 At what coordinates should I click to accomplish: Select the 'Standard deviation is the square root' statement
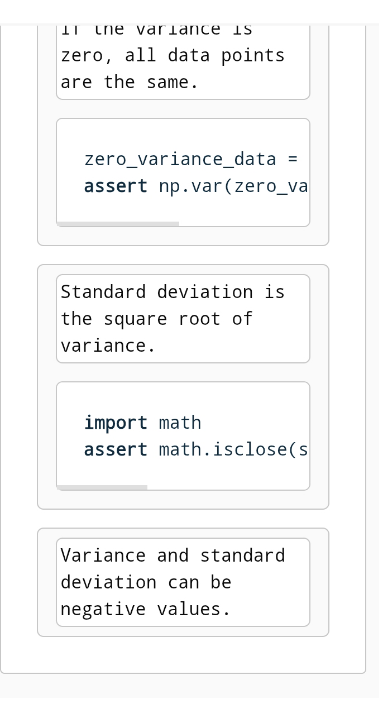coord(183,318)
